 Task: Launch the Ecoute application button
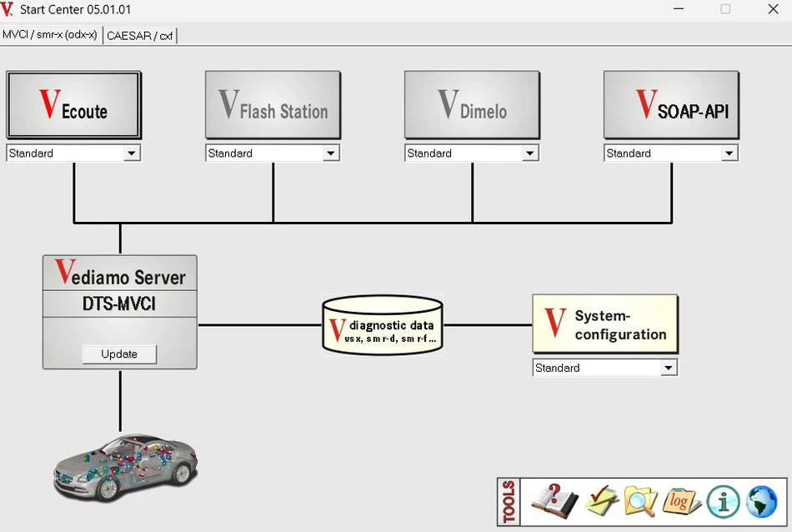coord(73,105)
